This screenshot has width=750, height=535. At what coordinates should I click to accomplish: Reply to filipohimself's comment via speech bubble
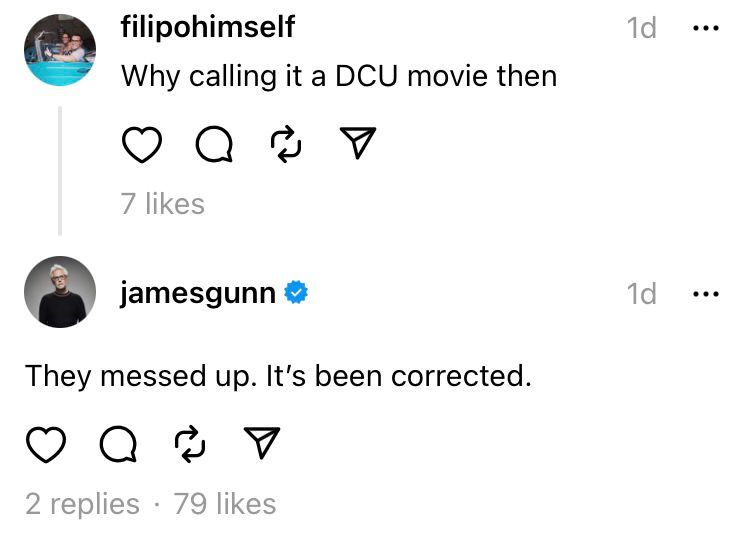point(212,147)
